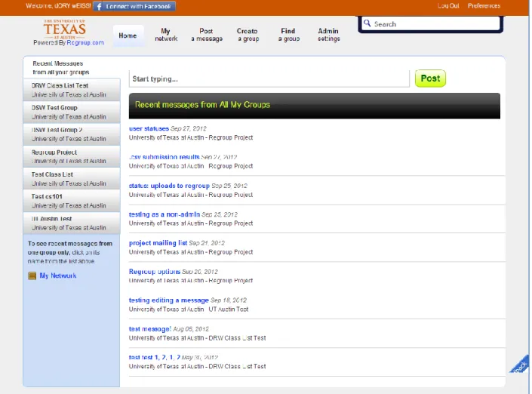532x394 pixels.
Task: Open the Preferences link
Action: tap(484, 6)
